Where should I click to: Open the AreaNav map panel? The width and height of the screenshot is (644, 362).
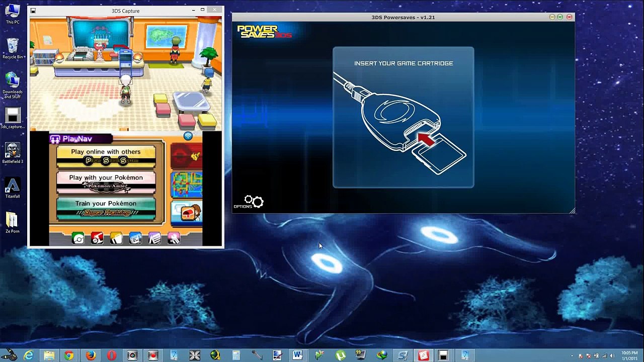tap(187, 185)
